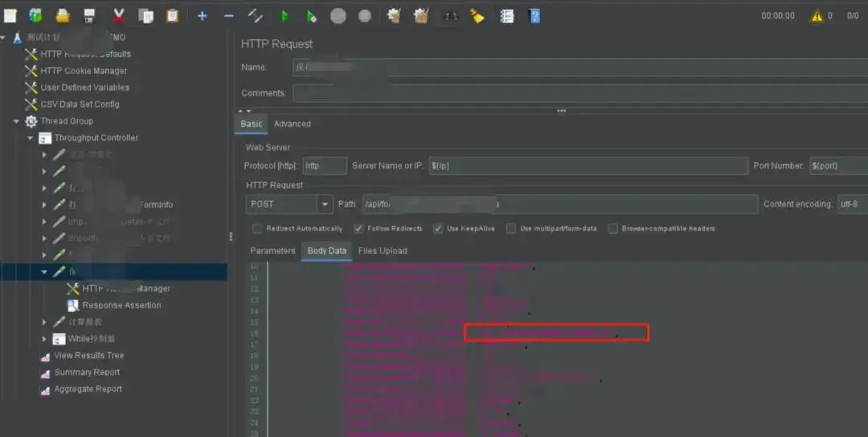868x437 pixels.
Task: Select the While控制器 tree item
Action: pyautogui.click(x=92, y=338)
